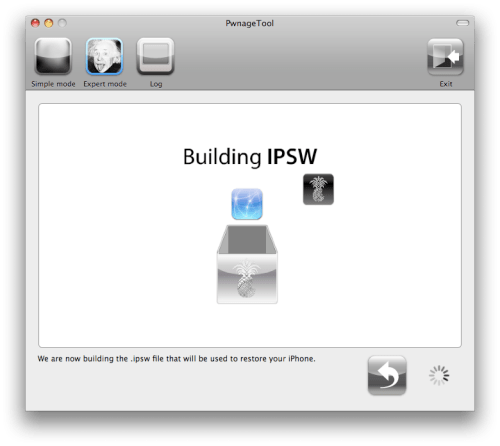Click the "Log" text label
The height and width of the screenshot is (446, 500).
(156, 84)
